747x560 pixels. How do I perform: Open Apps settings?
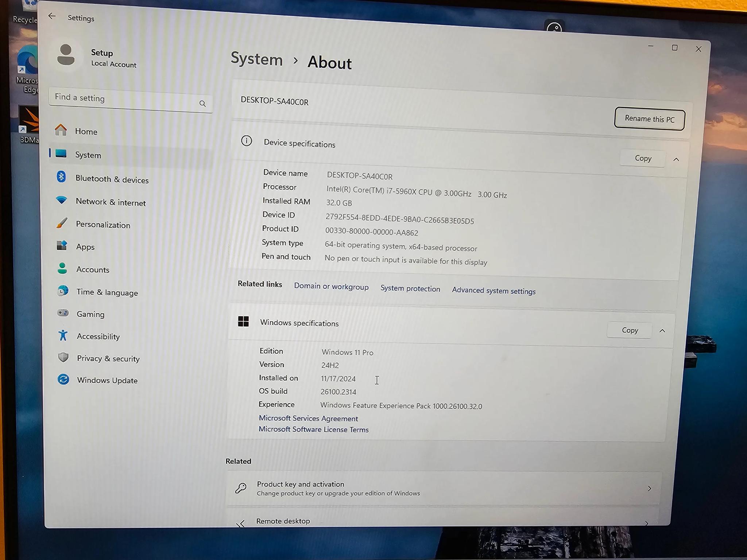(x=130, y=246)
